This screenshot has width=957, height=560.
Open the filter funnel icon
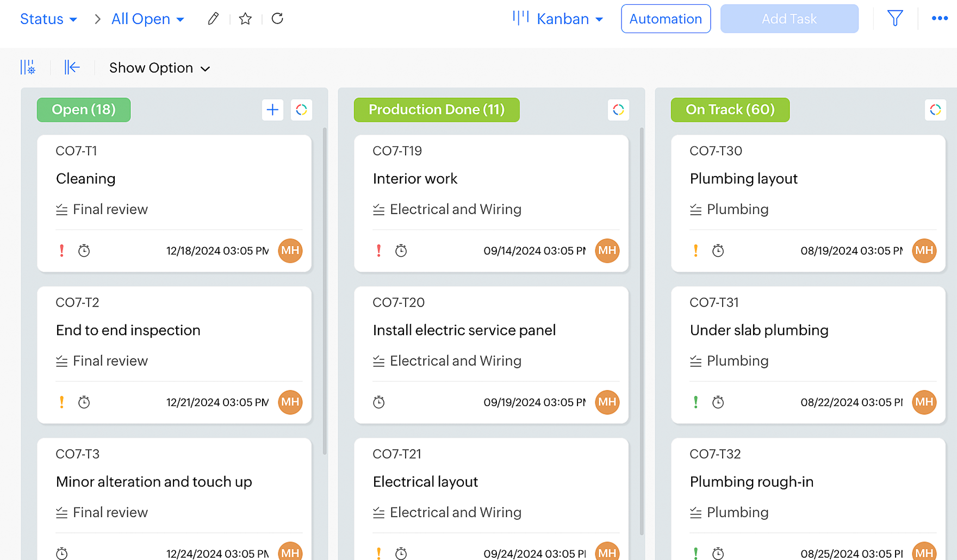(894, 18)
